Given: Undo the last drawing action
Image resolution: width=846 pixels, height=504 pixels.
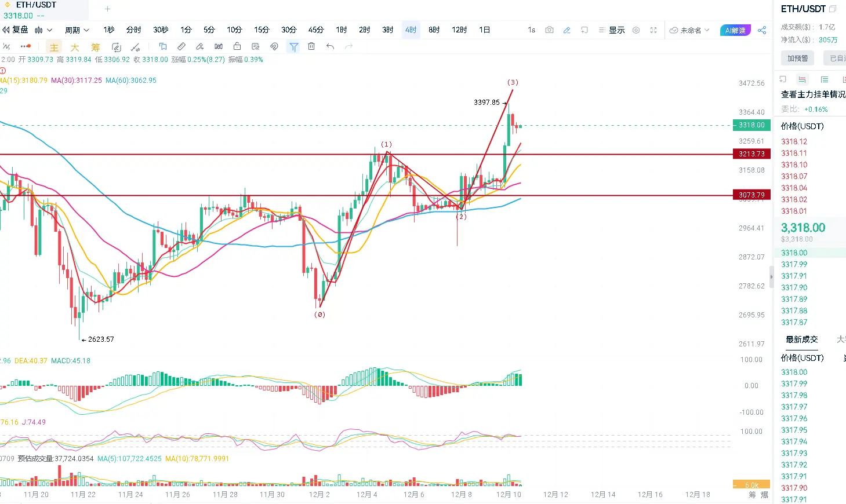Looking at the screenshot, I should click(330, 46).
